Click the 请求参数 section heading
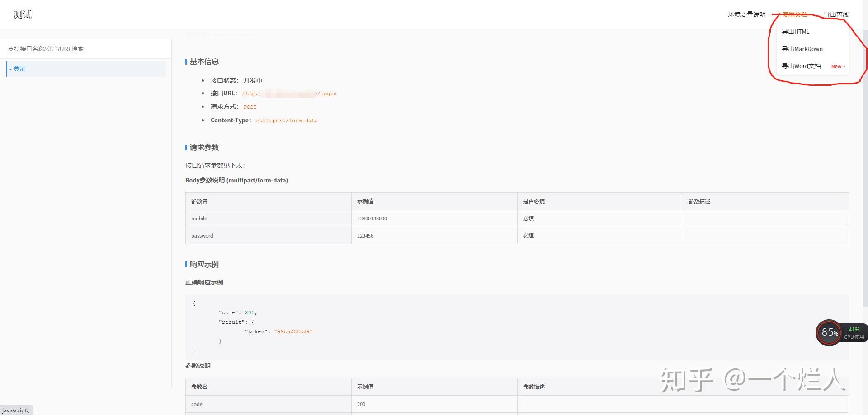The height and width of the screenshot is (415, 868). 204,147
